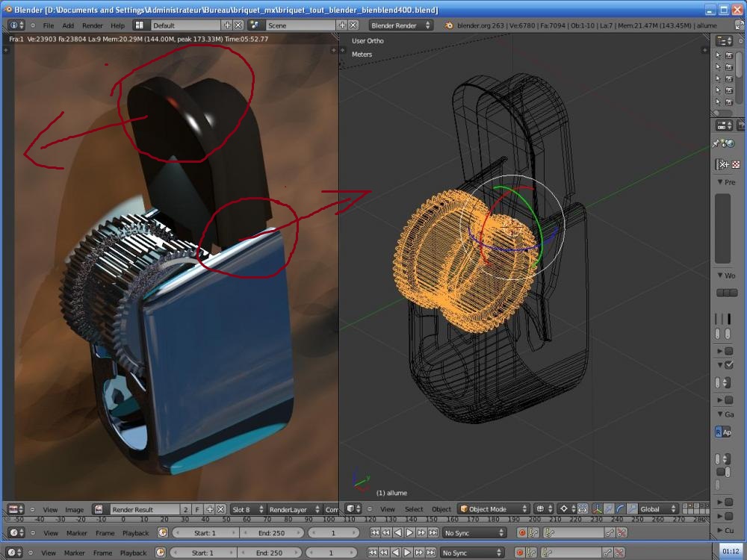Jump to the end frame in upper timeline
Viewport: 747px width, 560px height.
pyautogui.click(x=433, y=533)
